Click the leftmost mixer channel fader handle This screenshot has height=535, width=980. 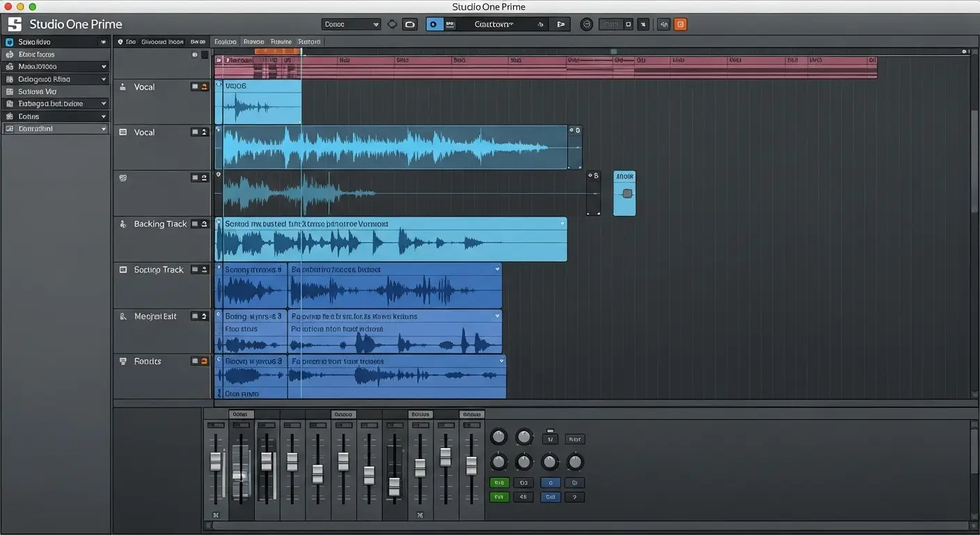coord(216,461)
